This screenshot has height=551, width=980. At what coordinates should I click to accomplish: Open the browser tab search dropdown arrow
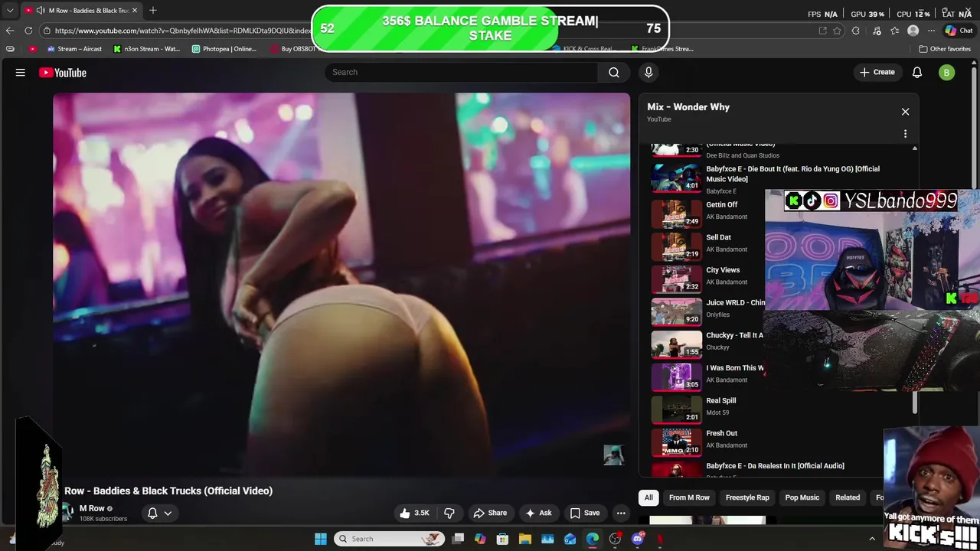pos(10,10)
